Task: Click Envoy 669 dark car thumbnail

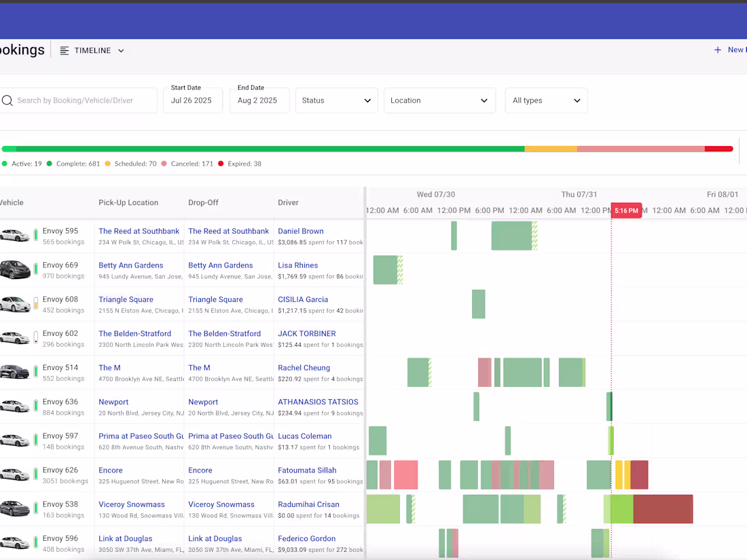Action: coord(15,269)
